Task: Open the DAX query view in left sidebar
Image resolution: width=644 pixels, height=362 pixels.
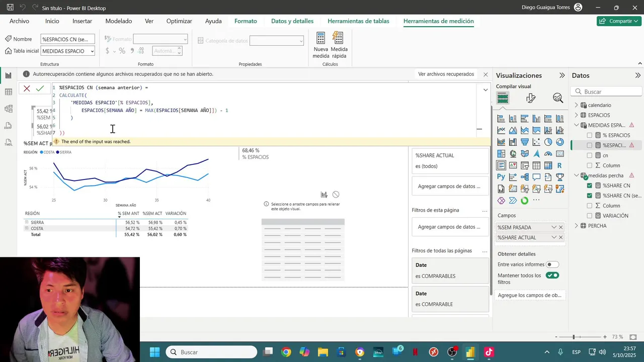Action: point(9,126)
